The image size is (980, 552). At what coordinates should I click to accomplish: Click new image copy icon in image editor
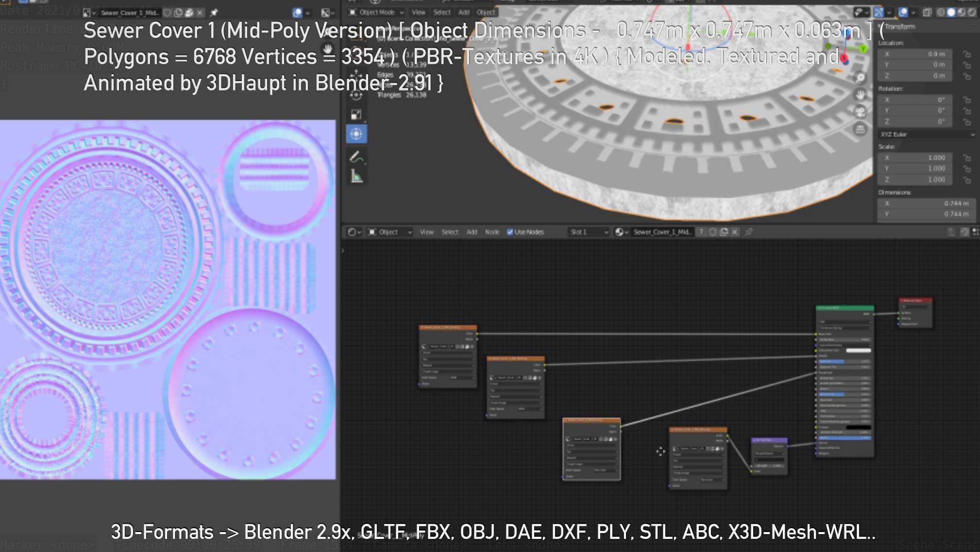click(178, 13)
